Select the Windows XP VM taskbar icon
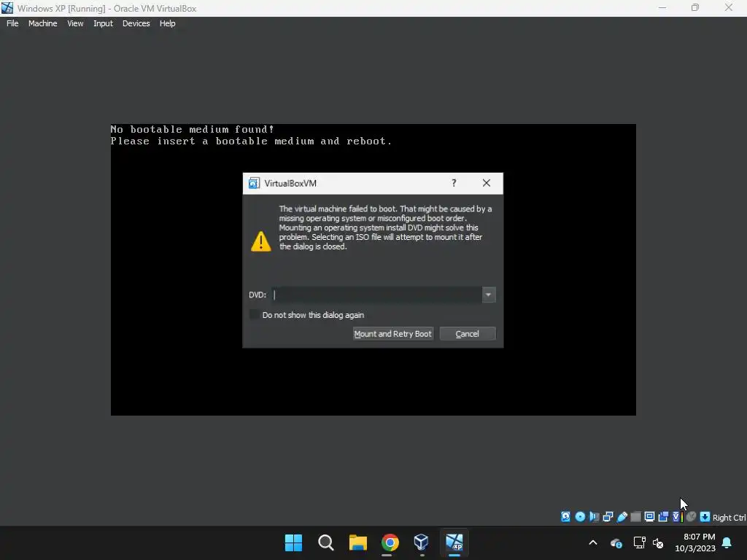The image size is (747, 560). click(x=454, y=542)
